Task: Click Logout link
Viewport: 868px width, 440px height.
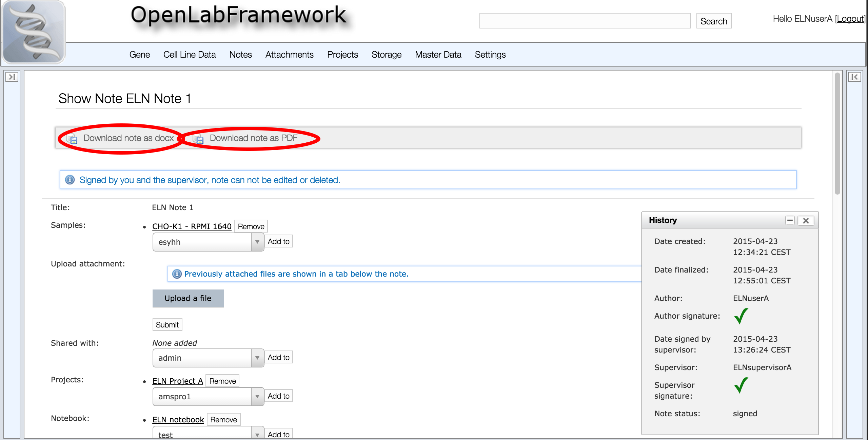Action: tap(850, 19)
